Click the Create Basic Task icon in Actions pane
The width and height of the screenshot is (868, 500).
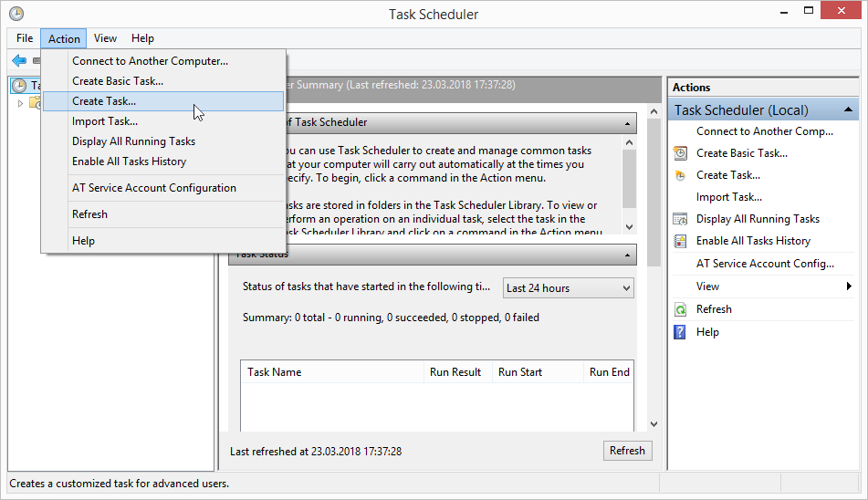click(x=680, y=153)
